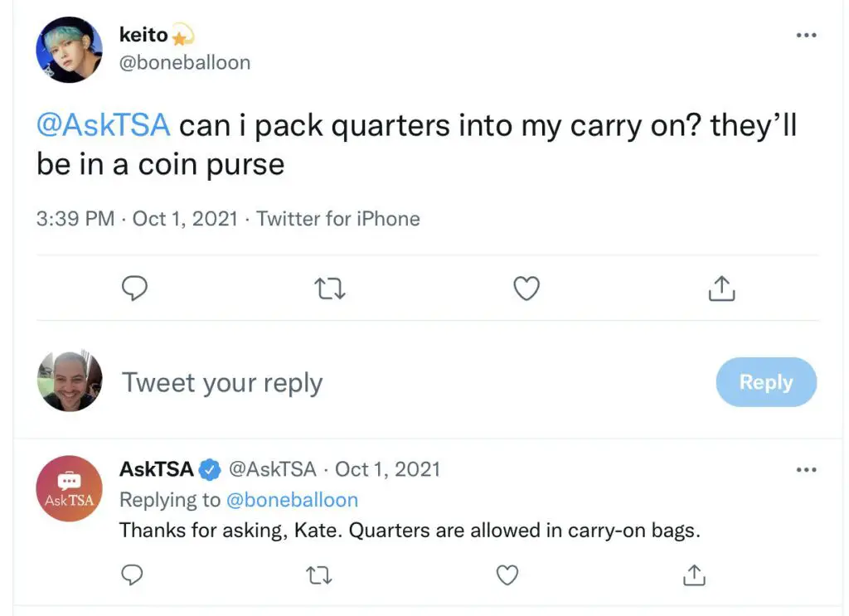Image resolution: width=849 pixels, height=616 pixels.
Task: Open the @AskTSA mention link in the tweet
Action: tap(104, 125)
